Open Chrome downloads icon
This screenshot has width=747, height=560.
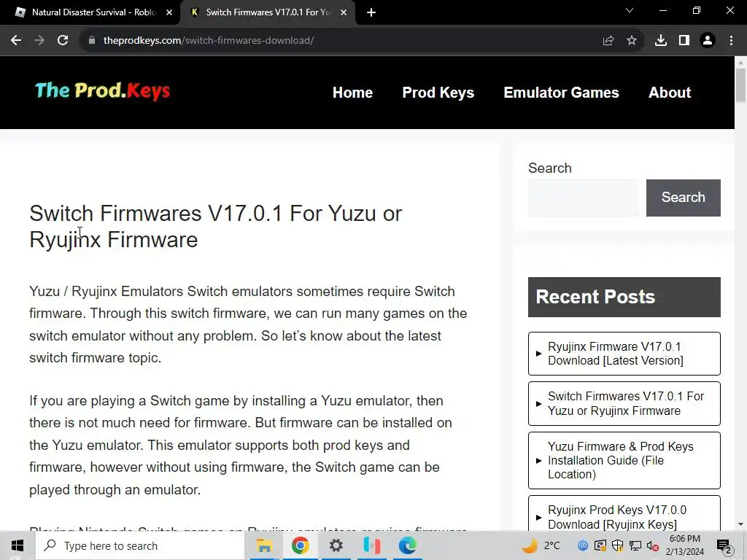coord(661,41)
